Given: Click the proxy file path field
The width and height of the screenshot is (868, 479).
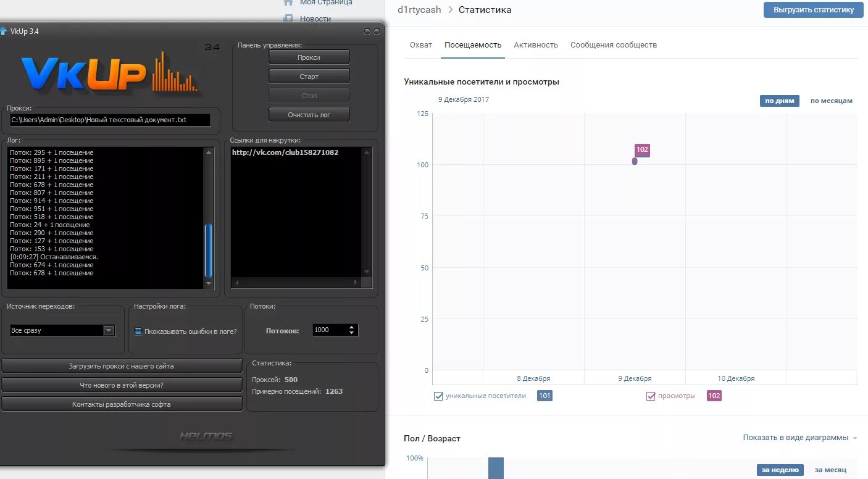Looking at the screenshot, I should tap(110, 120).
